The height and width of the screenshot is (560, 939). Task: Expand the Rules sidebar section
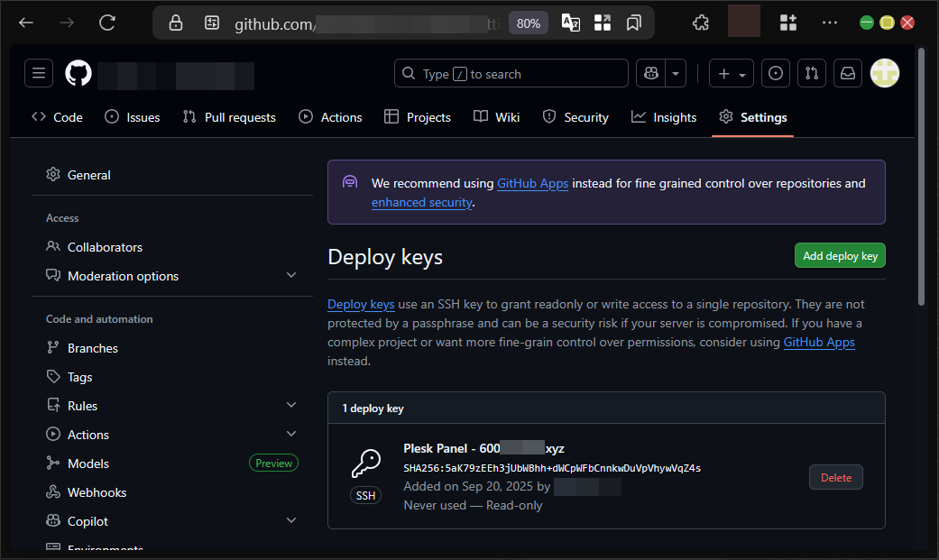290,406
